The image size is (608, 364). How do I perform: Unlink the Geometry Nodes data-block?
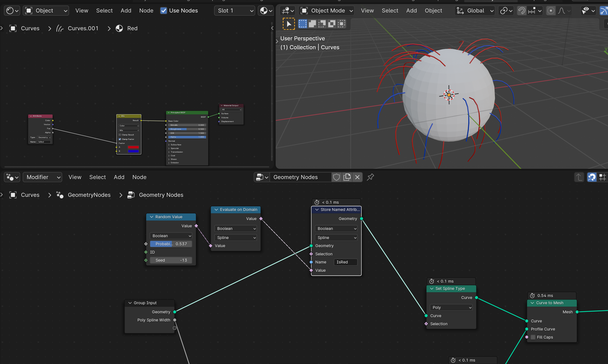[x=357, y=177]
